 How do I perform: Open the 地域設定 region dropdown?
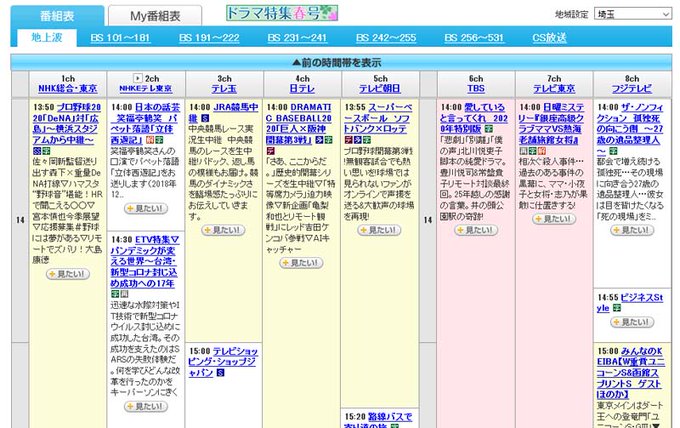[633, 14]
